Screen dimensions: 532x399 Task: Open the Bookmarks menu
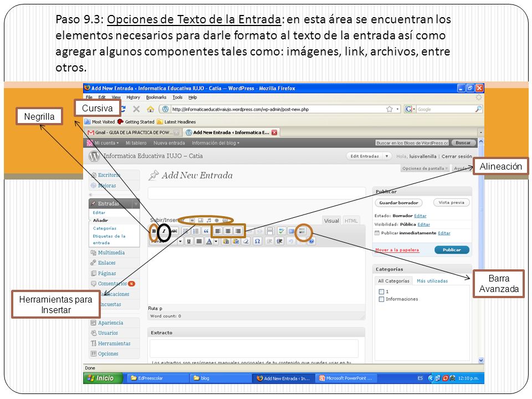coord(156,98)
